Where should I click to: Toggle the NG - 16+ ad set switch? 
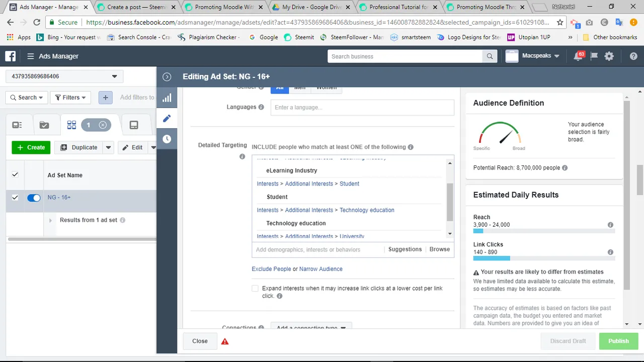(34, 198)
